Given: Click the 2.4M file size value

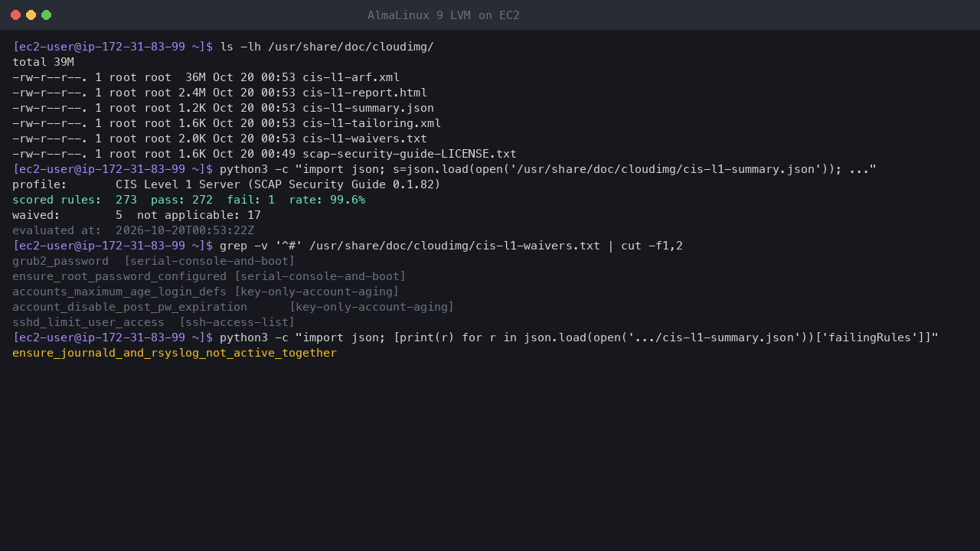Looking at the screenshot, I should tap(192, 93).
